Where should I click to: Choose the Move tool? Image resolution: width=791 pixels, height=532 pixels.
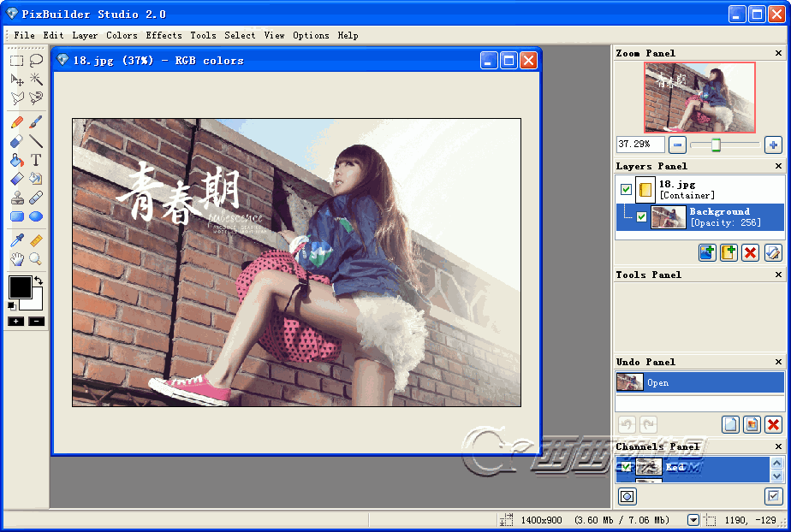click(x=16, y=79)
